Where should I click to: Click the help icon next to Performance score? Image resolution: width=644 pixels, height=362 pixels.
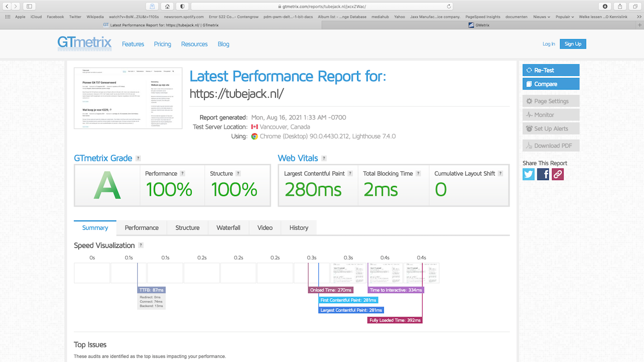point(183,173)
